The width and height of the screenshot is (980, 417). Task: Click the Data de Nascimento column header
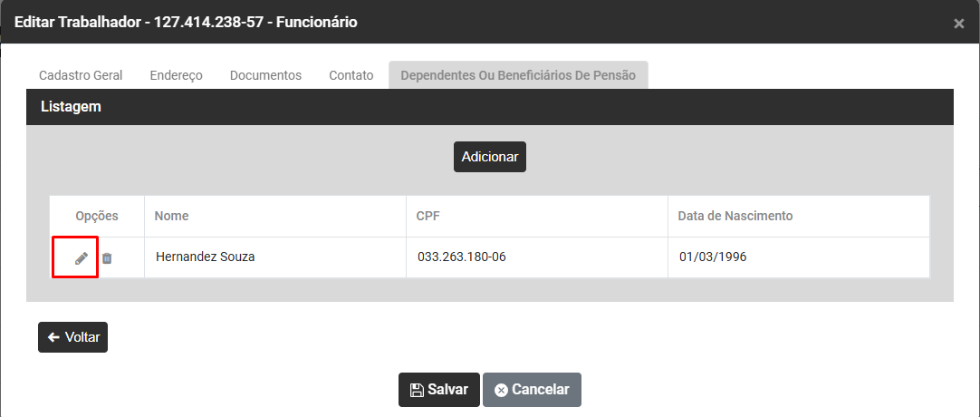(x=735, y=216)
